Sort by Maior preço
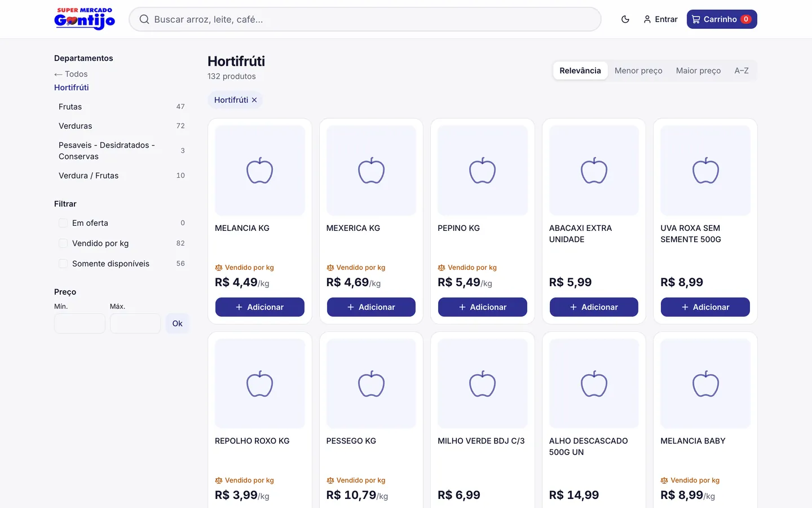This screenshot has width=812, height=508. click(x=698, y=71)
